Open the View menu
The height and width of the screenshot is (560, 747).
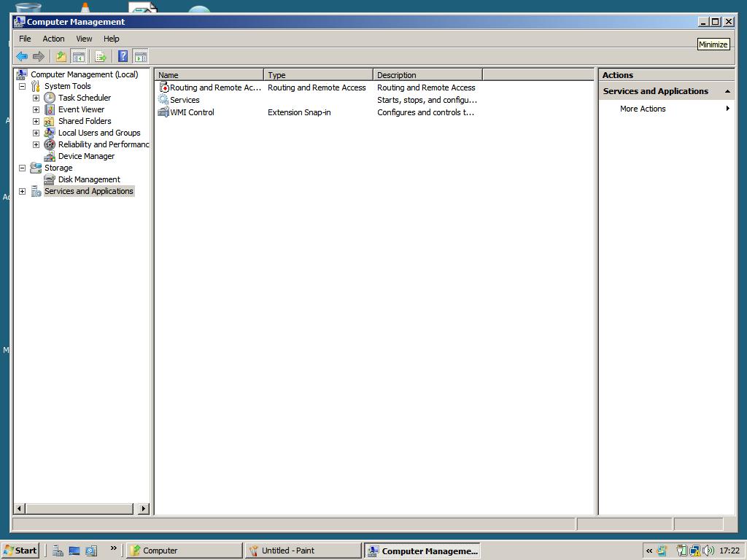click(84, 39)
